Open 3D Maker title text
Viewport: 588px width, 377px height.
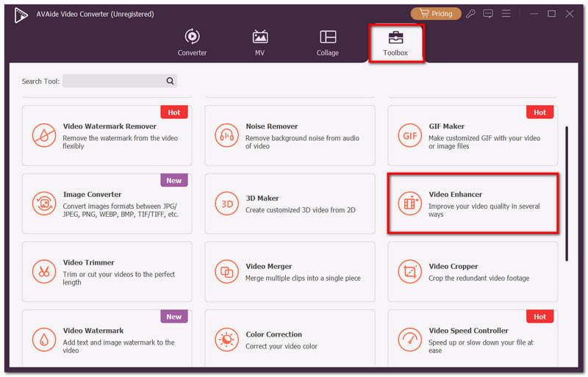pos(262,198)
